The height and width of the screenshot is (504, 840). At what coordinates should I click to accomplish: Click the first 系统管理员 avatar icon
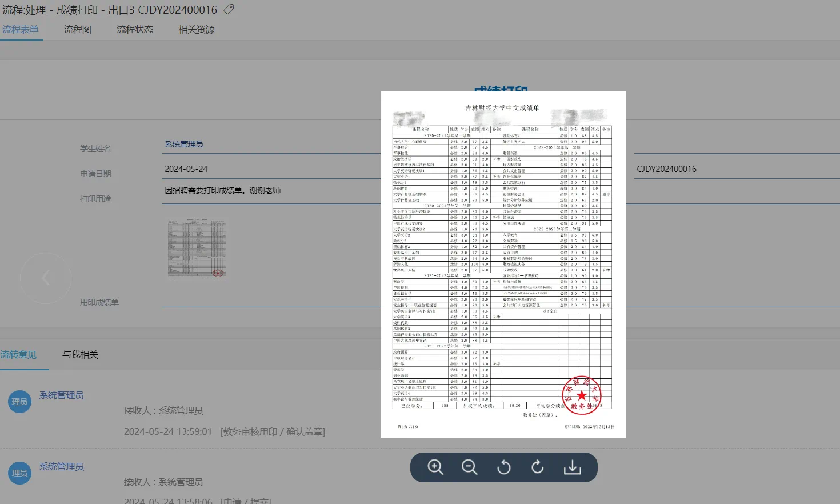20,402
